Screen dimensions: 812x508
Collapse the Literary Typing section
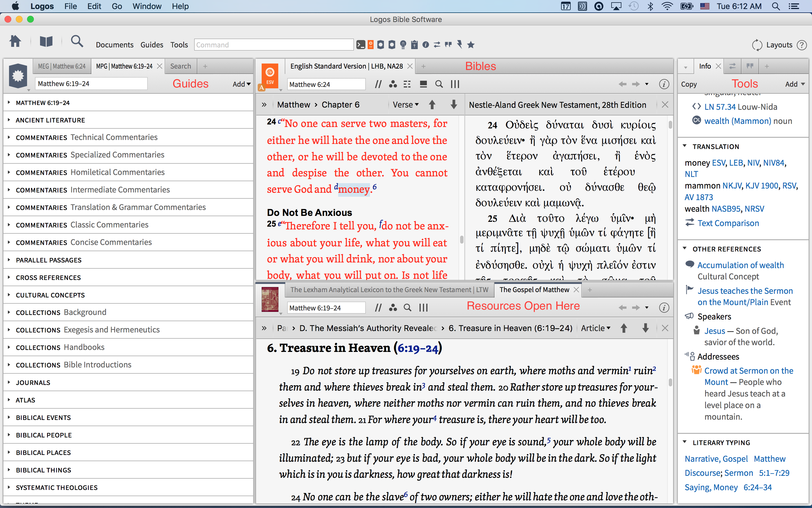pyautogui.click(x=685, y=443)
